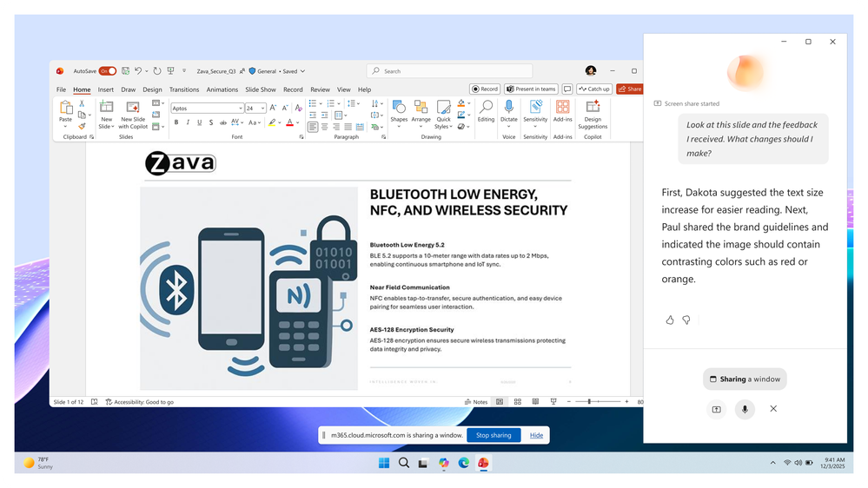This screenshot has width=868, height=488.
Task: Click the Paste clipboard icon
Action: [65, 108]
